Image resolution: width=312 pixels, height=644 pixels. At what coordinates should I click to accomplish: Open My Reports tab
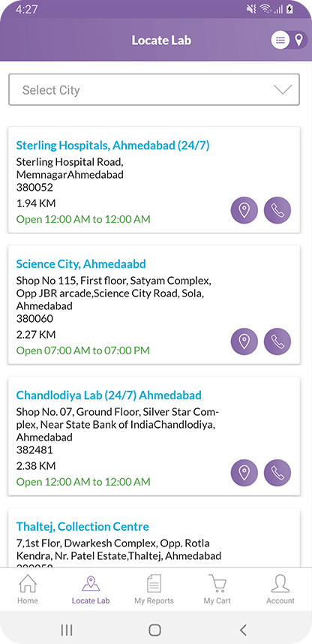tap(154, 589)
